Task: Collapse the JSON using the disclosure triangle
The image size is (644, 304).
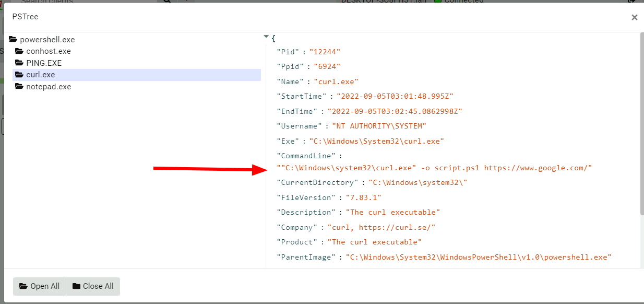Action: (266, 37)
